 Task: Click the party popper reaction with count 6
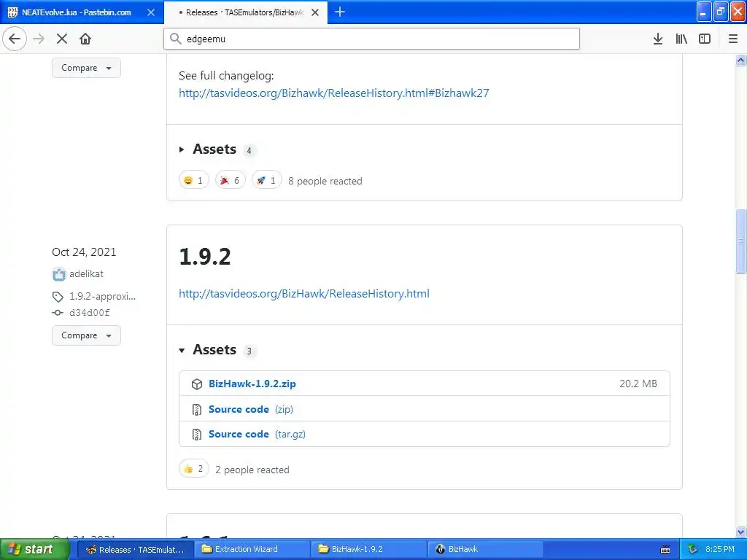(x=230, y=180)
